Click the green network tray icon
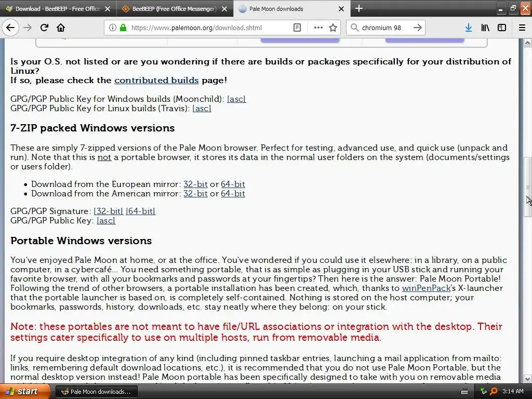532x399 pixels. click(x=484, y=392)
